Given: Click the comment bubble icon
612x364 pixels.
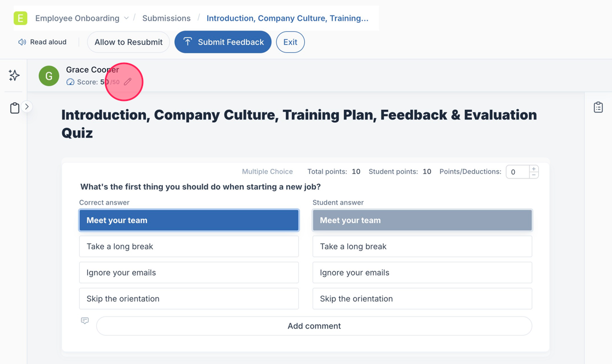Looking at the screenshot, I should 85,321.
